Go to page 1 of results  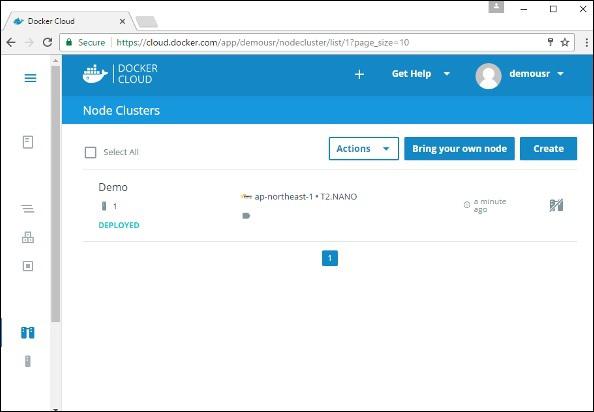330,258
